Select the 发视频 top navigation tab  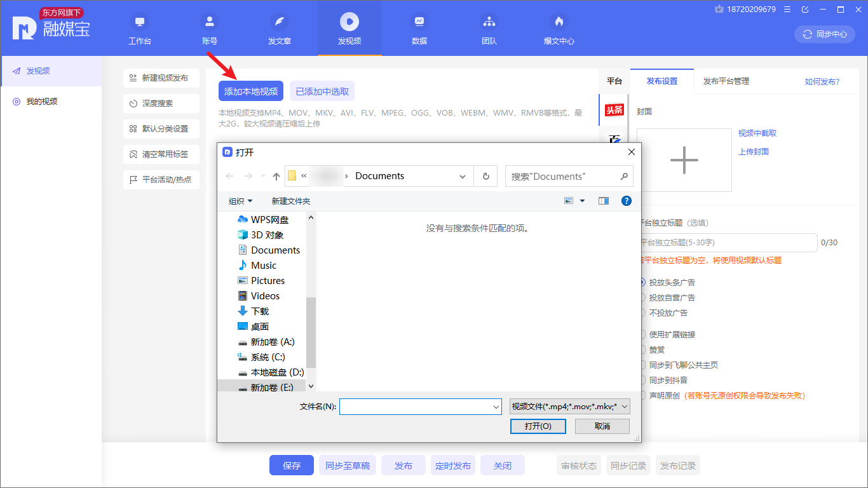click(x=349, y=28)
